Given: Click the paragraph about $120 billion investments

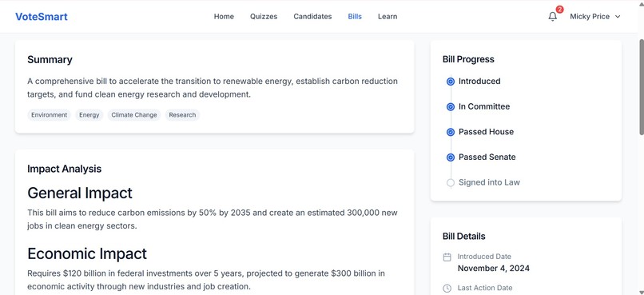Looking at the screenshot, I should pyautogui.click(x=206, y=280).
